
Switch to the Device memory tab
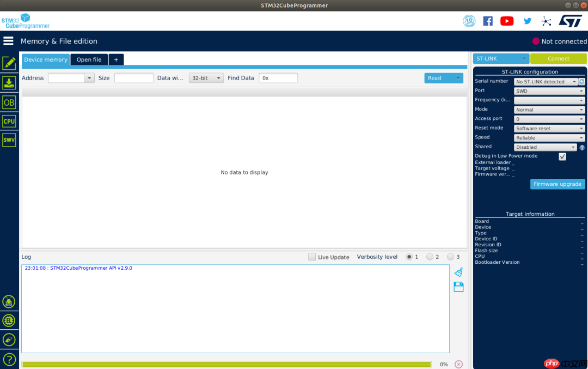pos(46,60)
